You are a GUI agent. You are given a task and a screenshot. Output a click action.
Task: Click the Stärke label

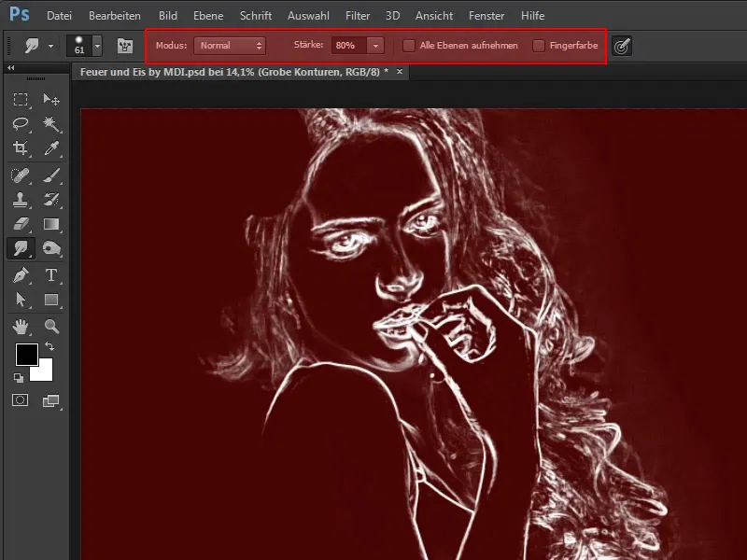(x=308, y=45)
